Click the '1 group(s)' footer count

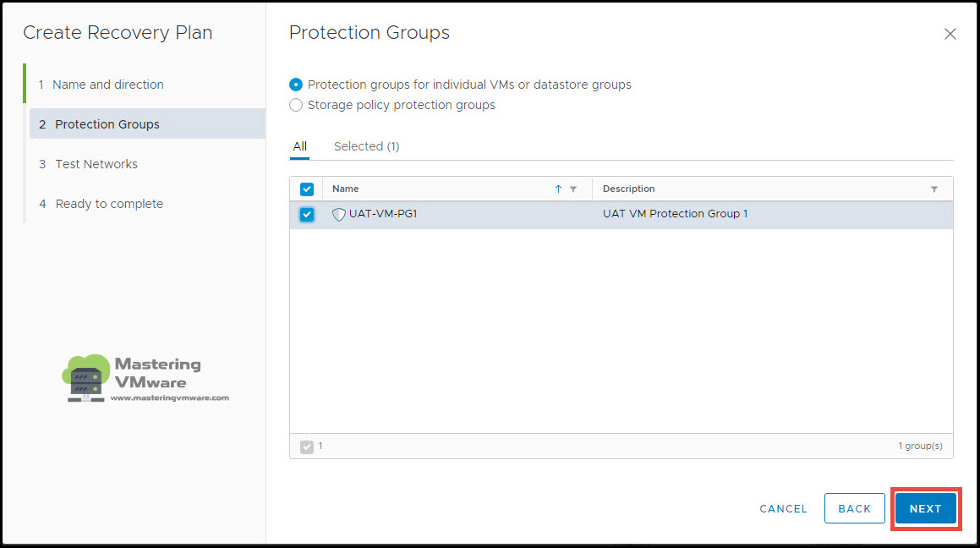click(x=920, y=447)
